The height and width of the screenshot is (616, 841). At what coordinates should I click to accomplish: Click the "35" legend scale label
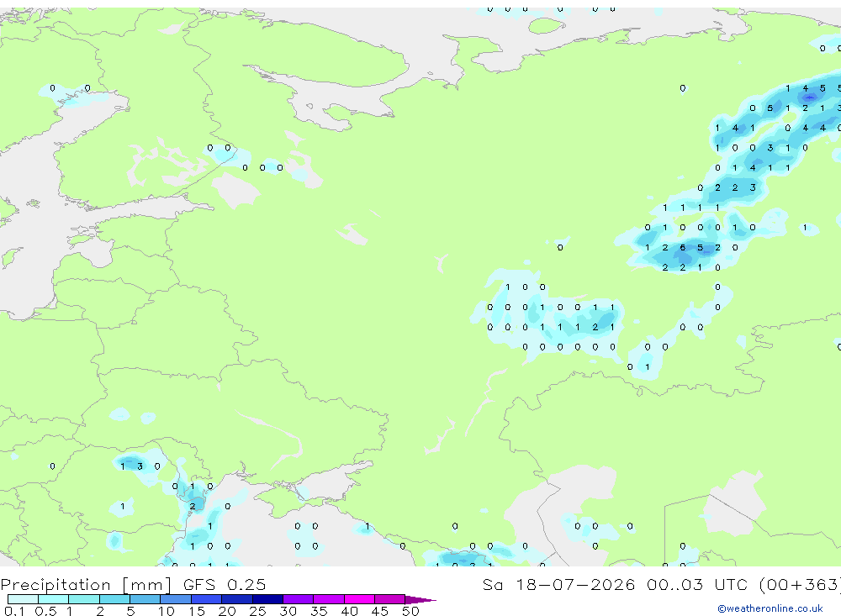coord(319,611)
